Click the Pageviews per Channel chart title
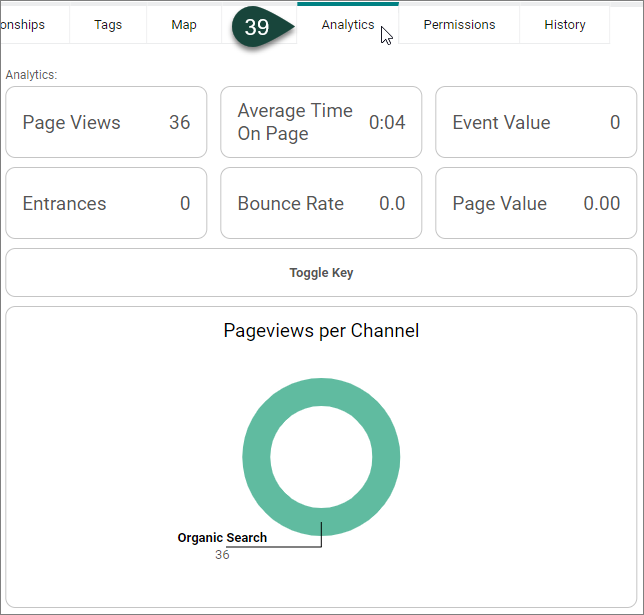This screenshot has height=615, width=644. click(321, 331)
